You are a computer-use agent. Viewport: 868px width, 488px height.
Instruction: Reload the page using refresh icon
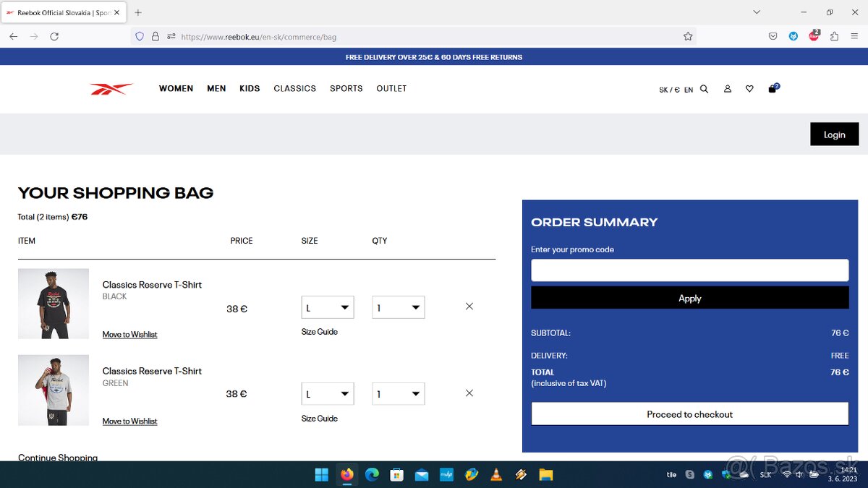click(x=54, y=36)
